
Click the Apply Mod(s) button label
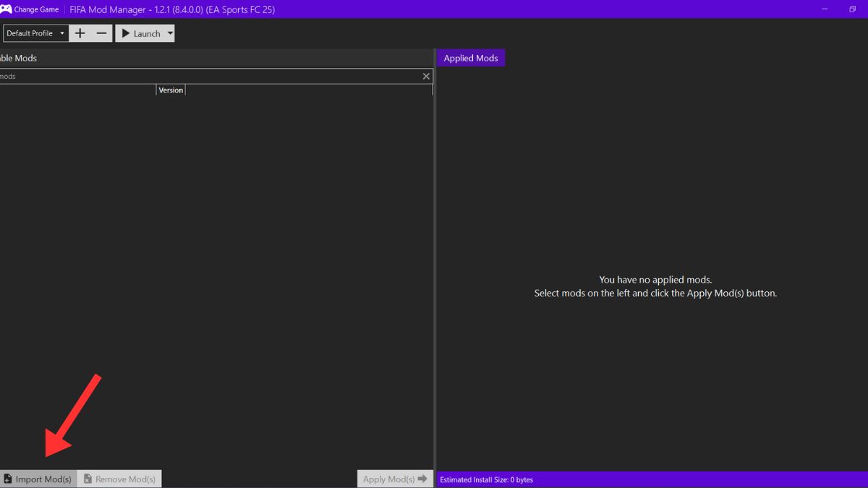(388, 479)
